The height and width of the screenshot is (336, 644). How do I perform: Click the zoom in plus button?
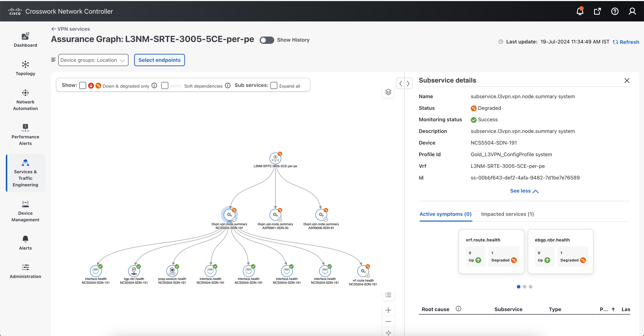point(388,310)
